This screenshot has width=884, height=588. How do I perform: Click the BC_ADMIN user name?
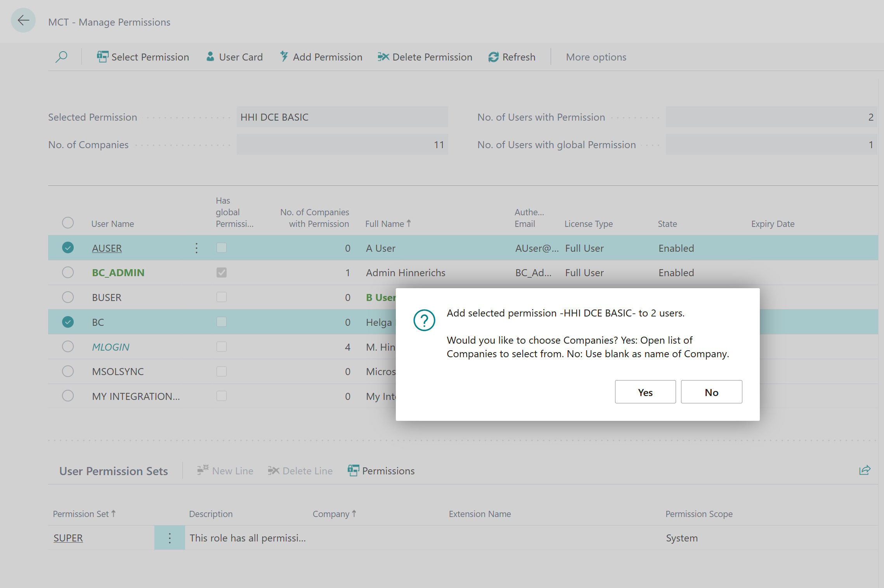tap(118, 273)
